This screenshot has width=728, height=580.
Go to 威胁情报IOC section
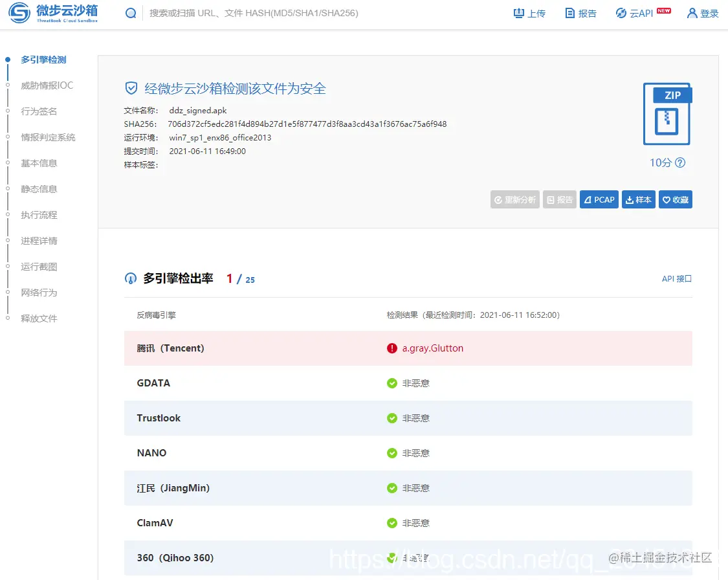(x=47, y=85)
